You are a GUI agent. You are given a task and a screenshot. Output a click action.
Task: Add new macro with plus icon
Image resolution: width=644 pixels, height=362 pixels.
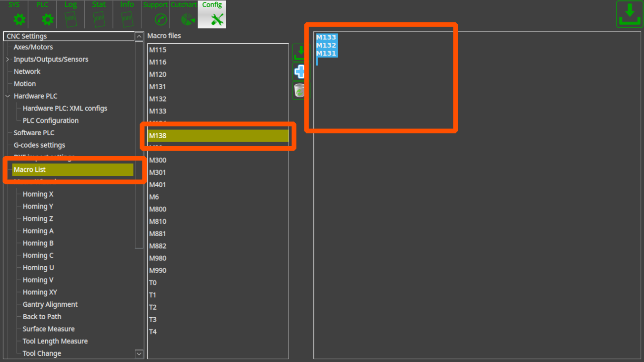point(300,72)
